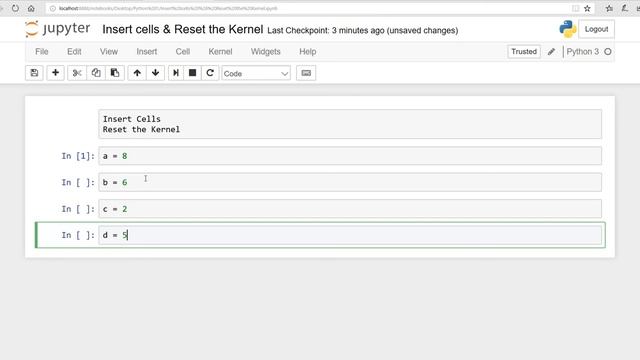Click the Trusted notebook button
The height and width of the screenshot is (360, 640).
coord(524,52)
